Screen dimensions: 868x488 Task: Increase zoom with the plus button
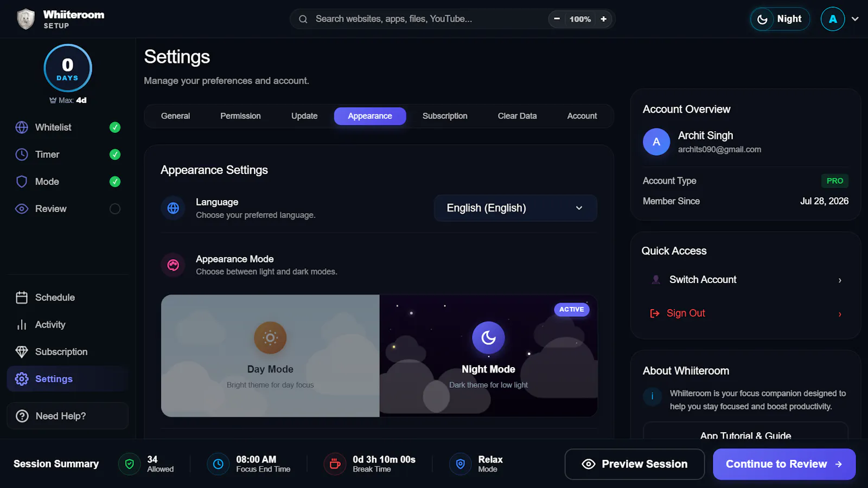pos(603,19)
